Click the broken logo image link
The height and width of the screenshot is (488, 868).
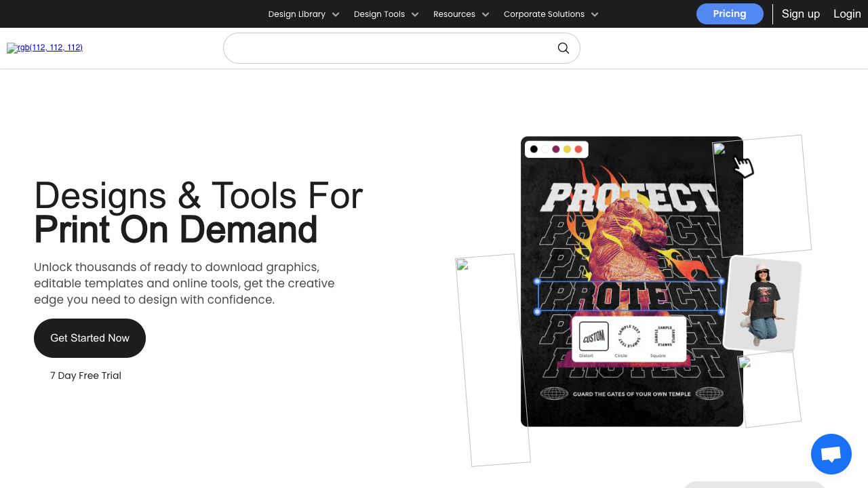(45, 48)
